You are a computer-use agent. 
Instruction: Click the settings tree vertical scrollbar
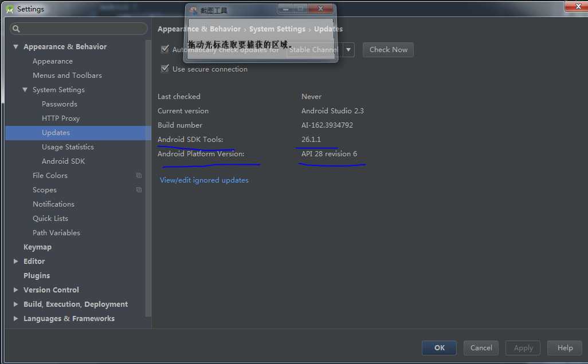coord(148,178)
